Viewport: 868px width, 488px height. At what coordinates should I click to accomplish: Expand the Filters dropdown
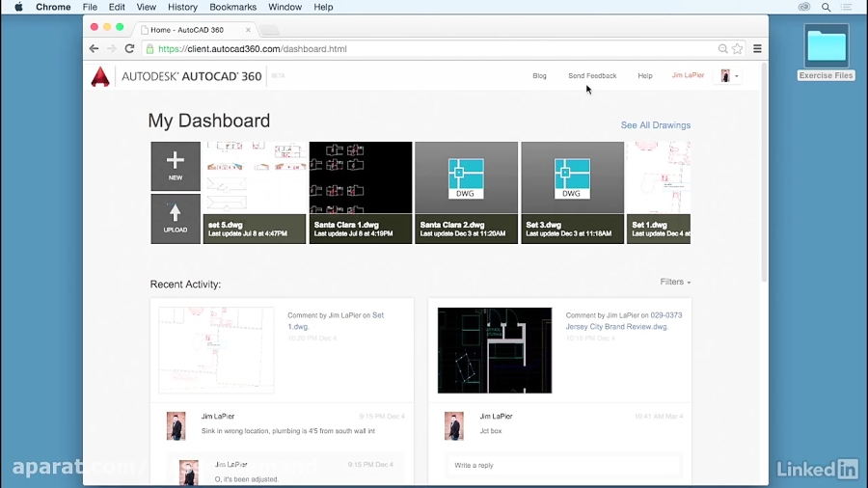pyautogui.click(x=675, y=282)
